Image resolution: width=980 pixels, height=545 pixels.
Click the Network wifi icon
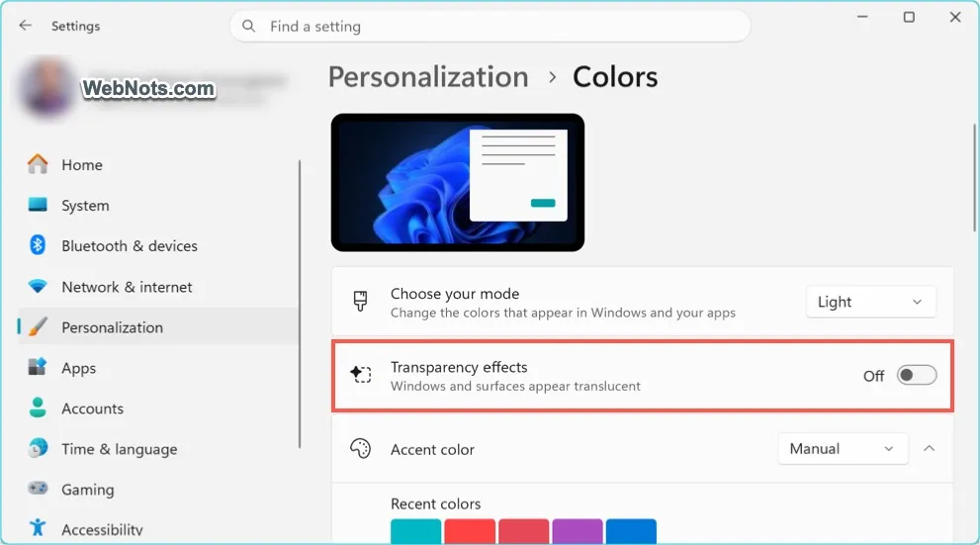38,286
